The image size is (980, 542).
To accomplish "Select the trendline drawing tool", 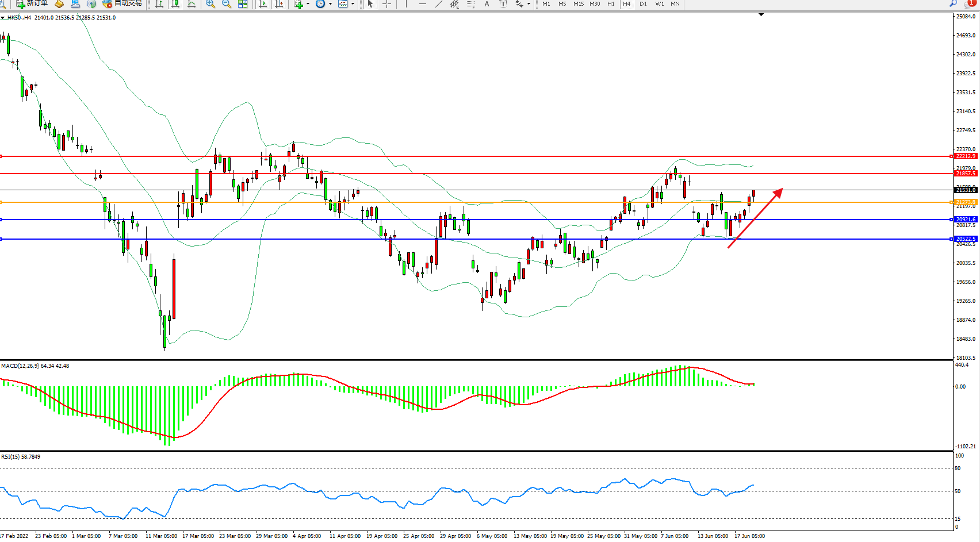I will [439, 4].
